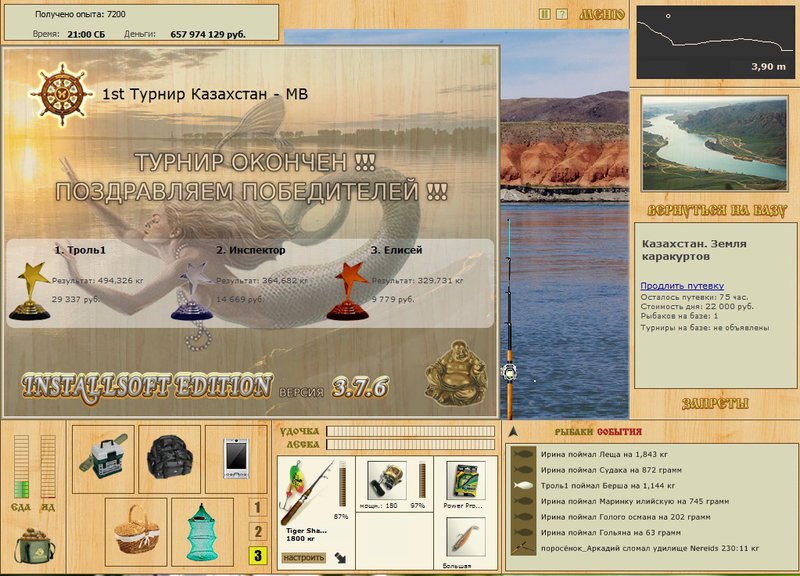Click 'Получено опыта: 7200' text
Screen dimensions: 800x576
coord(80,14)
